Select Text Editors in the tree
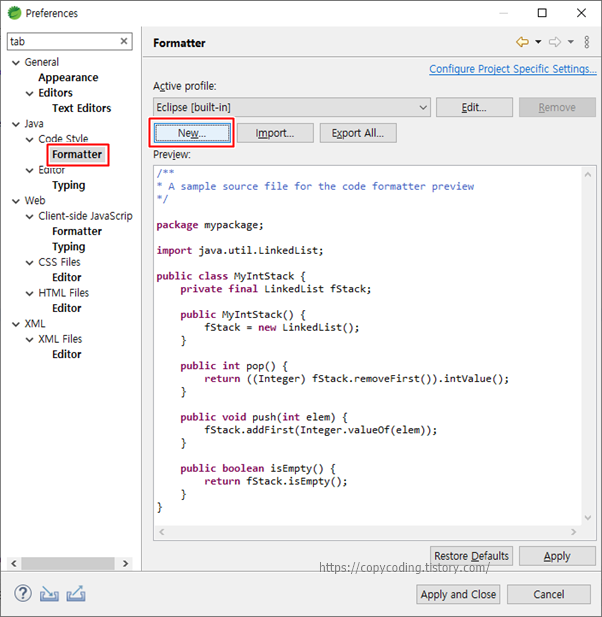This screenshot has height=617, width=602. tap(81, 108)
